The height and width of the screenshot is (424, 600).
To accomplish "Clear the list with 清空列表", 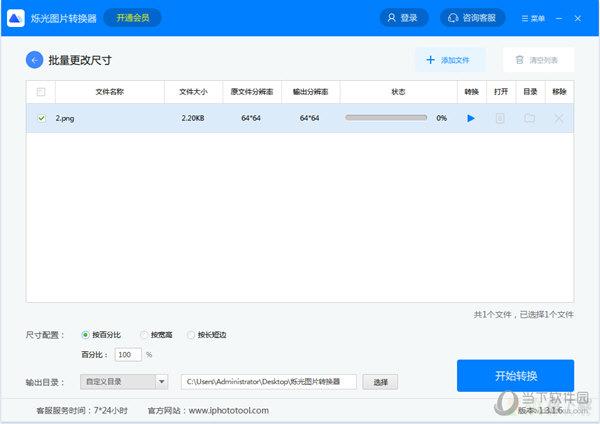I will (x=538, y=60).
